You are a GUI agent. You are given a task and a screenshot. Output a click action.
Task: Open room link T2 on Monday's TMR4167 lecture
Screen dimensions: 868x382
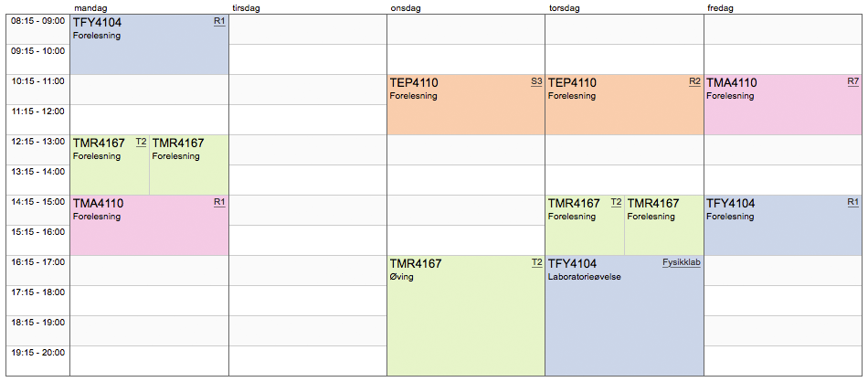click(x=141, y=142)
